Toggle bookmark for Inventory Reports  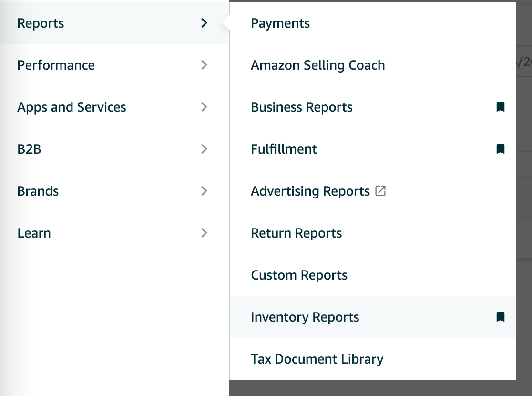pyautogui.click(x=500, y=317)
